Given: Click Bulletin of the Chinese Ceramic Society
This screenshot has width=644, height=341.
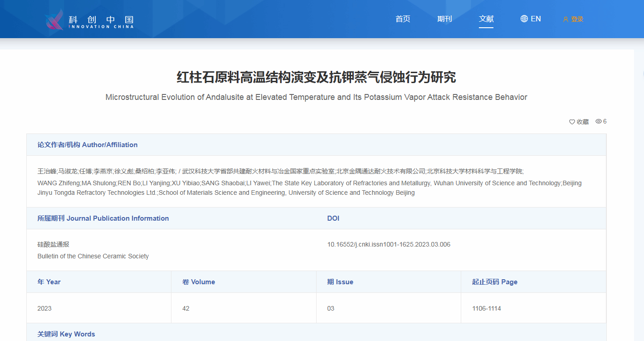Looking at the screenshot, I should 93,256.
